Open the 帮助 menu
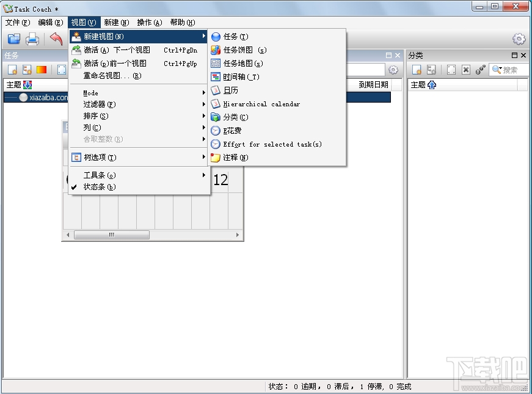 pyautogui.click(x=181, y=22)
